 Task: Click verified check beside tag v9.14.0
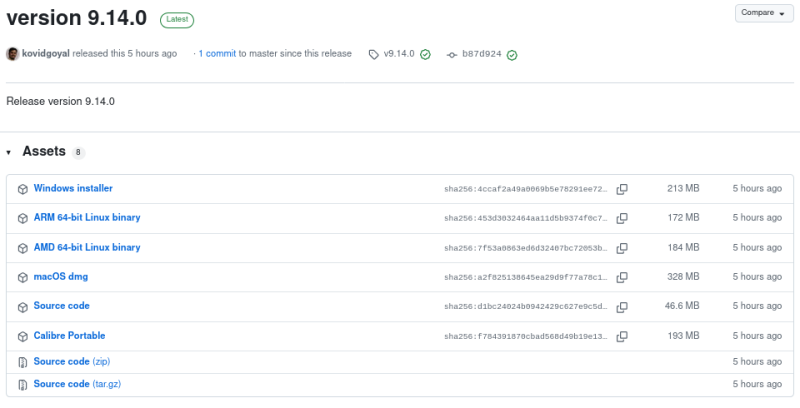425,55
